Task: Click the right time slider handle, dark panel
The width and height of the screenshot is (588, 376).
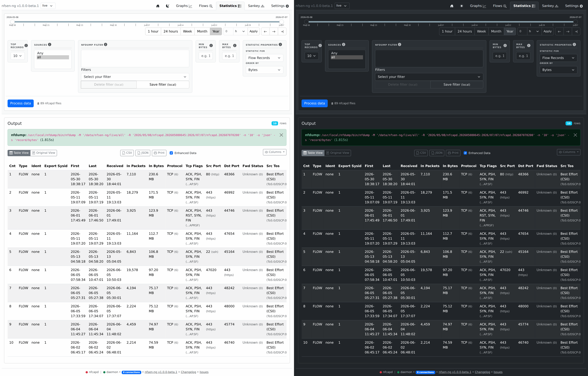Action: pyautogui.click(x=575, y=22)
